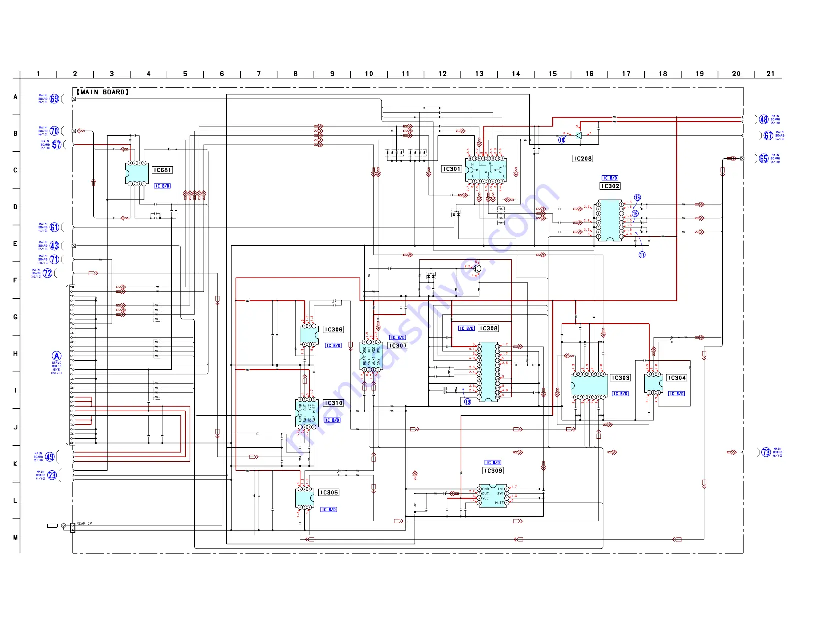Select the IC307 component label
The height and width of the screenshot is (632, 840).
(398, 346)
